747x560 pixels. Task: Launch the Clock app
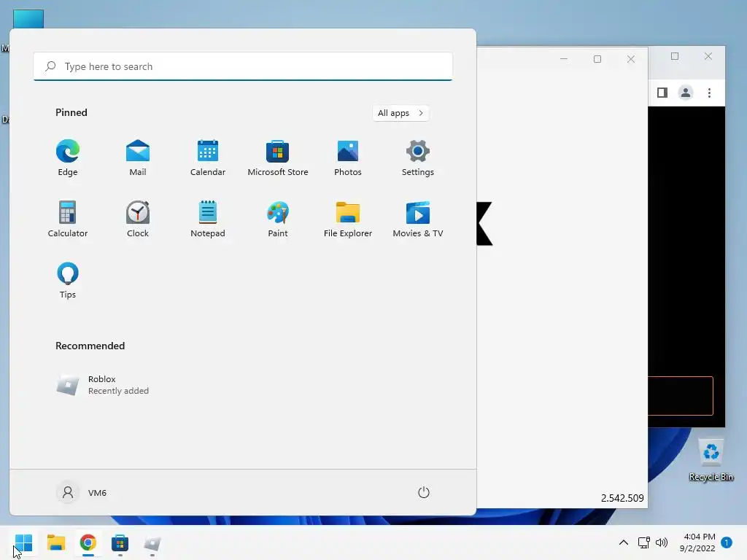[138, 219]
